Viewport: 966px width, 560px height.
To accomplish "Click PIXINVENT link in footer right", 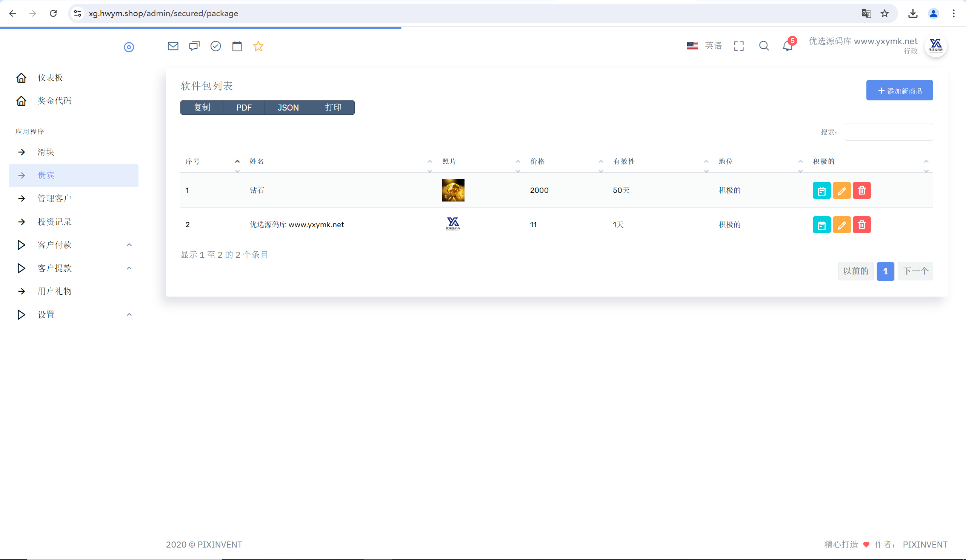I will pos(925,545).
